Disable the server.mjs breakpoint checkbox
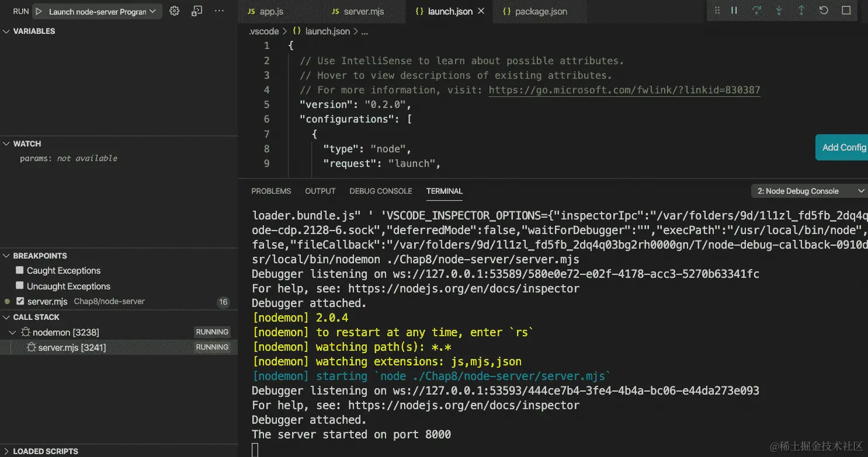868x457 pixels. [22, 301]
